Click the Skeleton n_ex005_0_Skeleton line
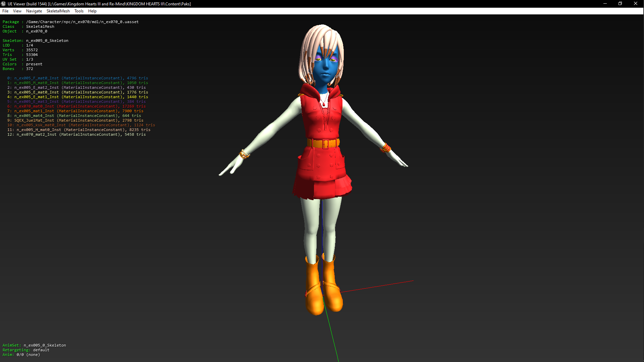This screenshot has height=362, width=644. 36,41
